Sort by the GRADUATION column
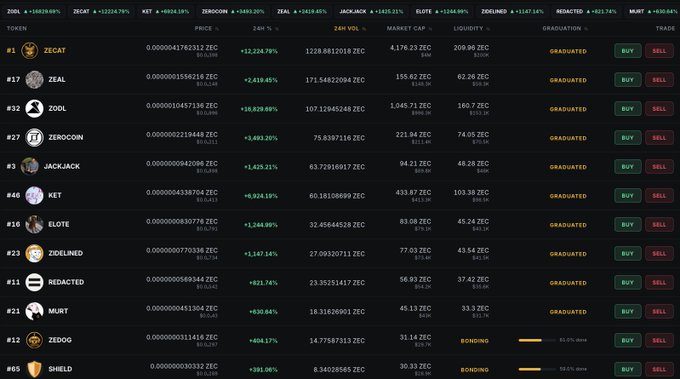Screen dimensions: 680x379 (565, 29)
